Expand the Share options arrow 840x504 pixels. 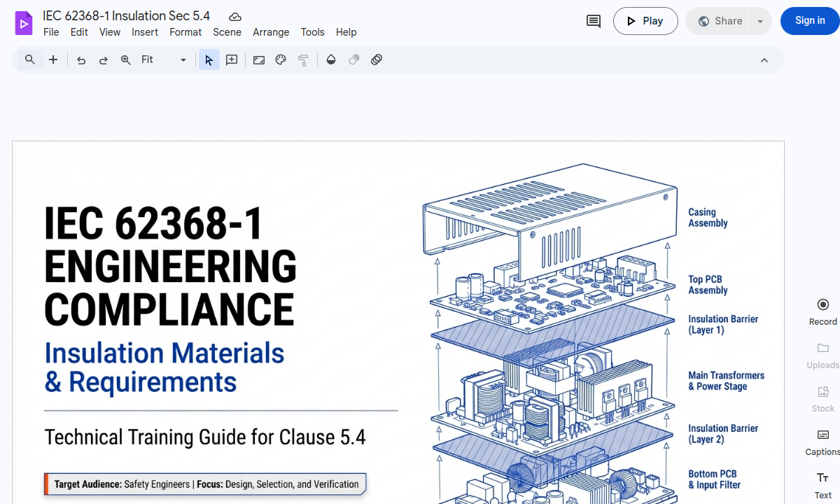coord(760,21)
